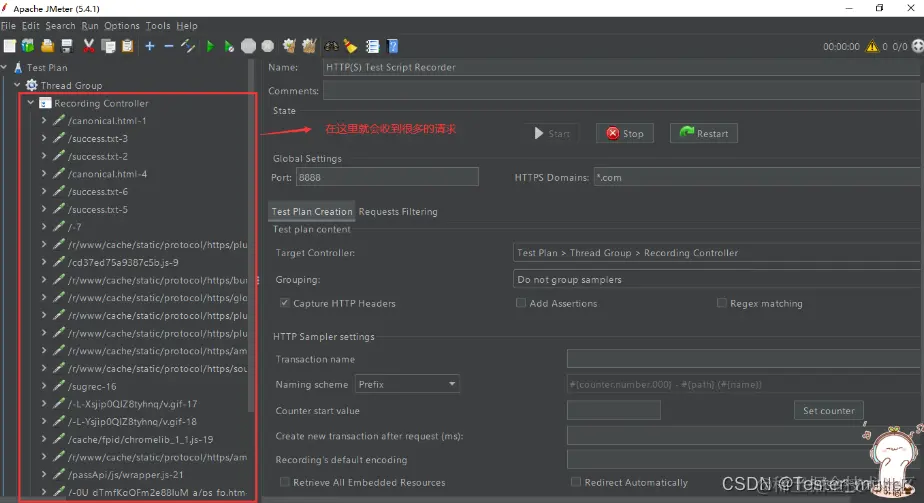Click the Cut scissors icon

point(88,46)
